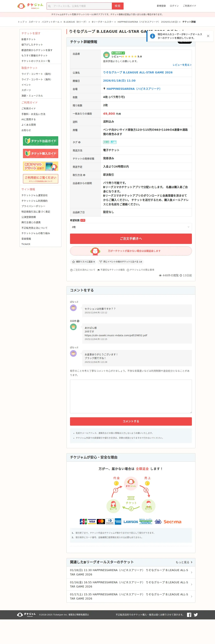Open the 2026/01/18(日) 11:30 date link
The image size is (215, 644).
[x=119, y=81]
